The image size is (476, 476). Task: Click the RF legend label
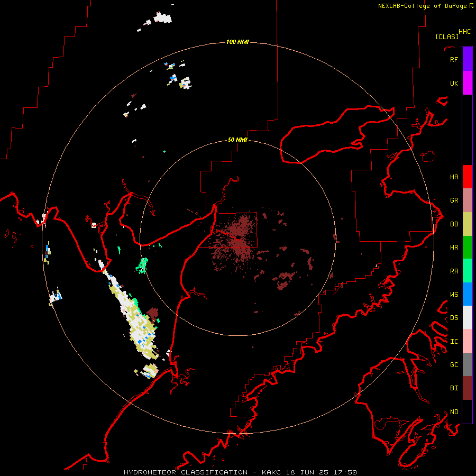(454, 59)
